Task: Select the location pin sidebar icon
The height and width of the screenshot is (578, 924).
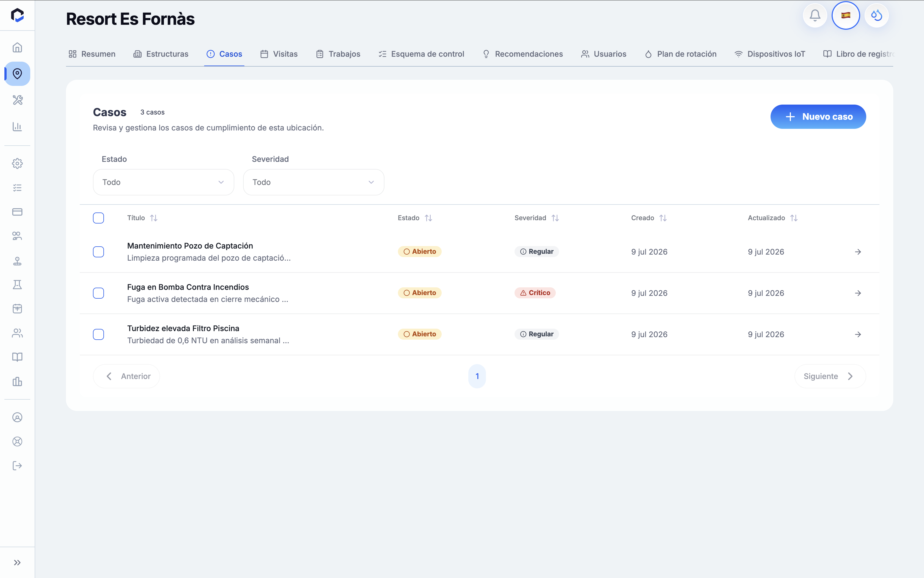Action: tap(17, 73)
